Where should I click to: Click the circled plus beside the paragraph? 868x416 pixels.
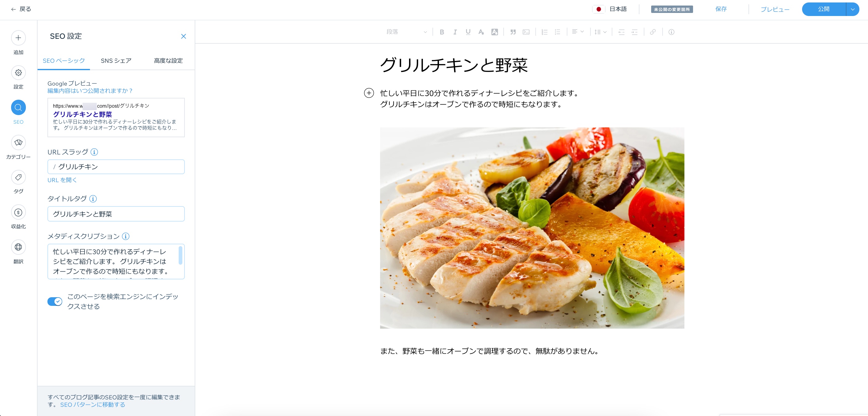click(x=369, y=93)
